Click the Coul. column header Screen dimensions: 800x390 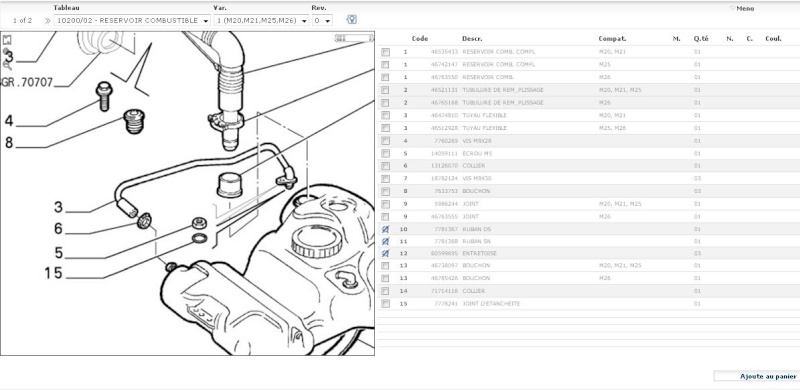tap(773, 39)
